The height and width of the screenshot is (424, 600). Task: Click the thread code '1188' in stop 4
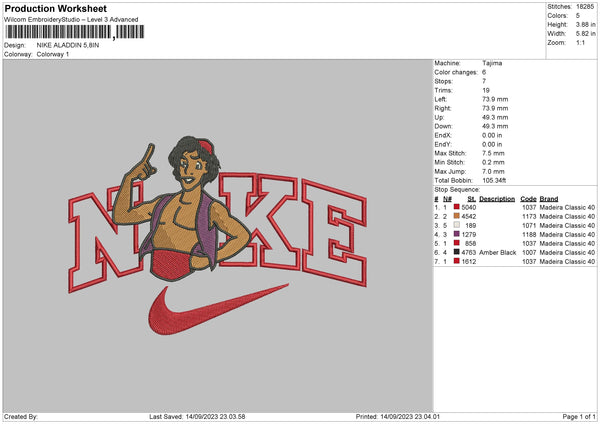click(x=529, y=234)
